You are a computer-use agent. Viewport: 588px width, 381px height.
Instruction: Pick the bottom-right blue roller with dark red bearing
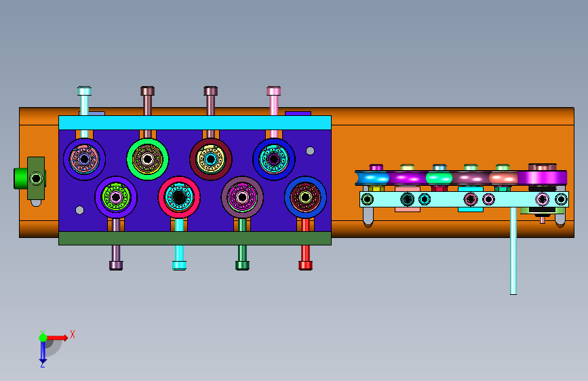pos(305,197)
